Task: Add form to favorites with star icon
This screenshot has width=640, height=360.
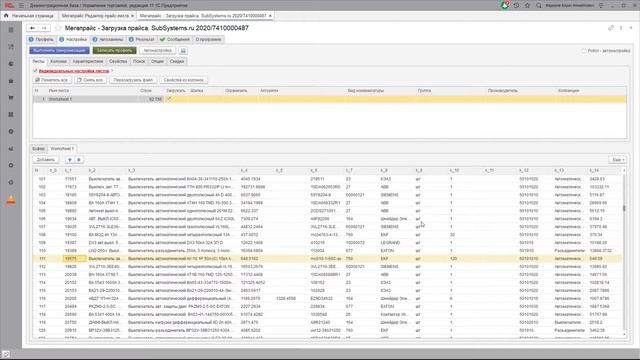Action: 58,28
